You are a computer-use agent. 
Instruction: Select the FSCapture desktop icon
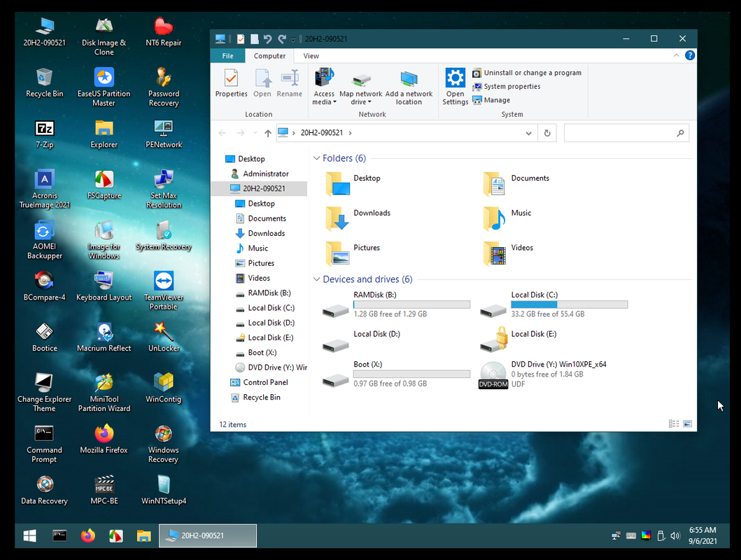[104, 185]
